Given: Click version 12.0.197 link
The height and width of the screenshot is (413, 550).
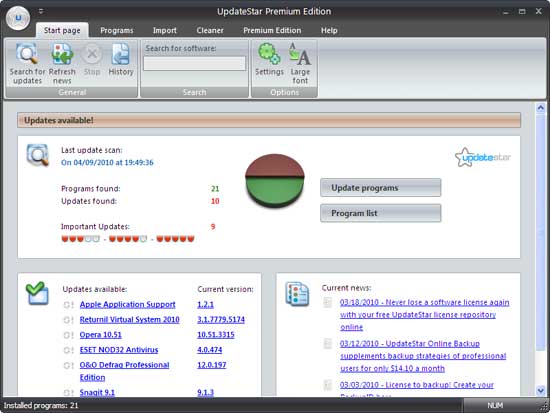Looking at the screenshot, I should 212,365.
